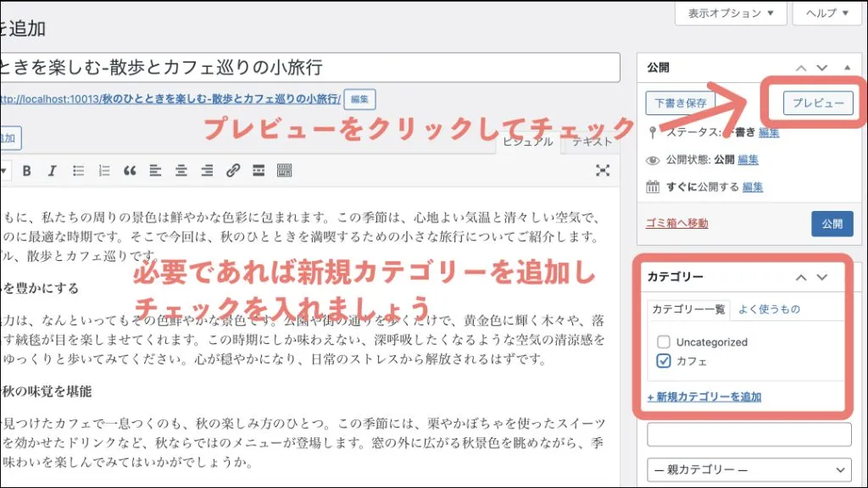This screenshot has height=488, width=868.
Task: Align text left
Action: pos(155,171)
